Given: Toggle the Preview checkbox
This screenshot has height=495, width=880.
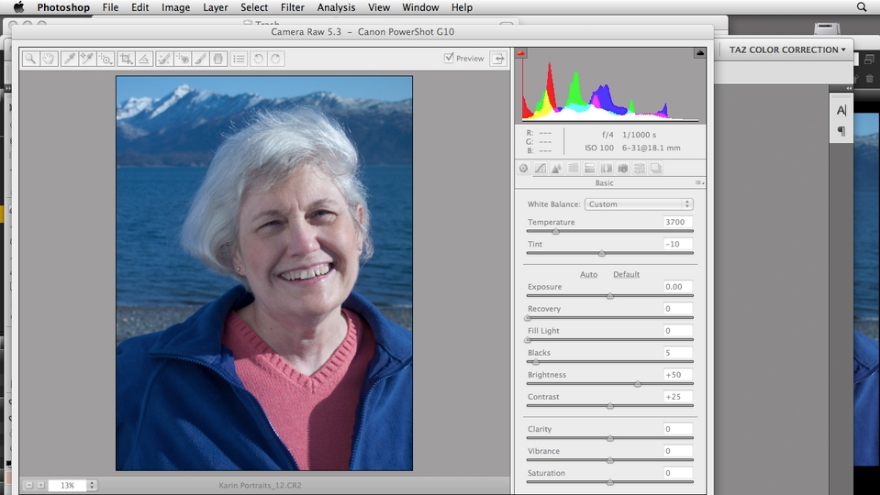Looking at the screenshot, I should pos(448,57).
